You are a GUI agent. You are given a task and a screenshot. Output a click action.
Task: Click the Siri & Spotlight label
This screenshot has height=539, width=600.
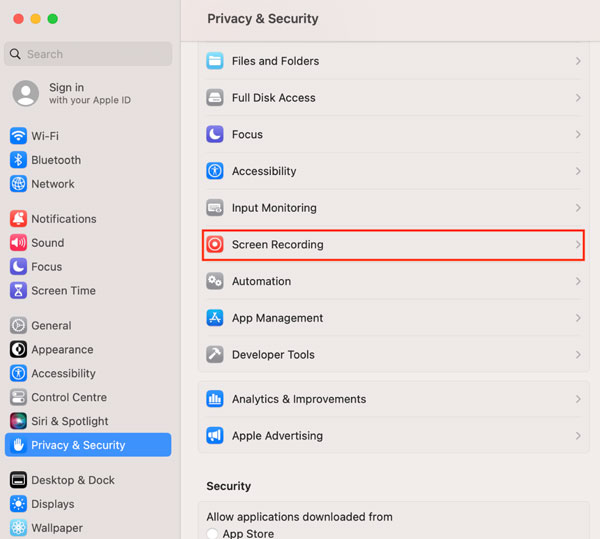(x=70, y=421)
